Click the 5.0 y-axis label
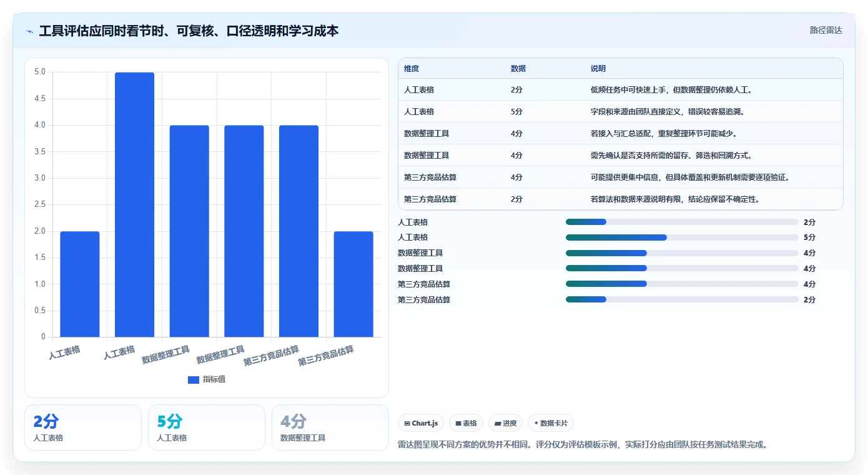This screenshot has width=868, height=475. pos(40,72)
